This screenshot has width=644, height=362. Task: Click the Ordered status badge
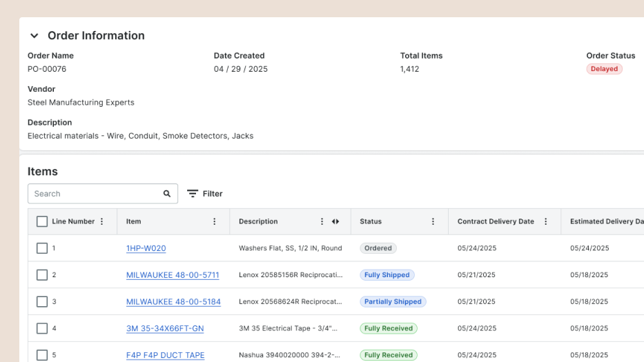(378, 248)
